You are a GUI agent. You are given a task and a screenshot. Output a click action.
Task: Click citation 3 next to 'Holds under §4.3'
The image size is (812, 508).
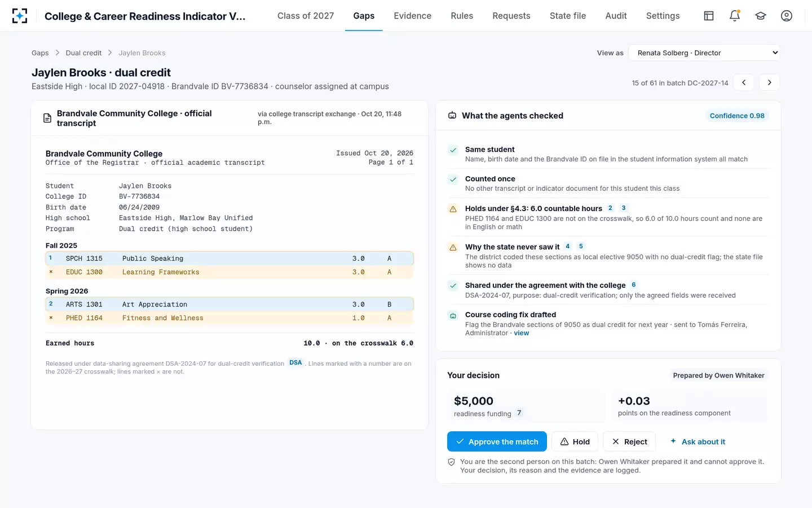click(624, 208)
